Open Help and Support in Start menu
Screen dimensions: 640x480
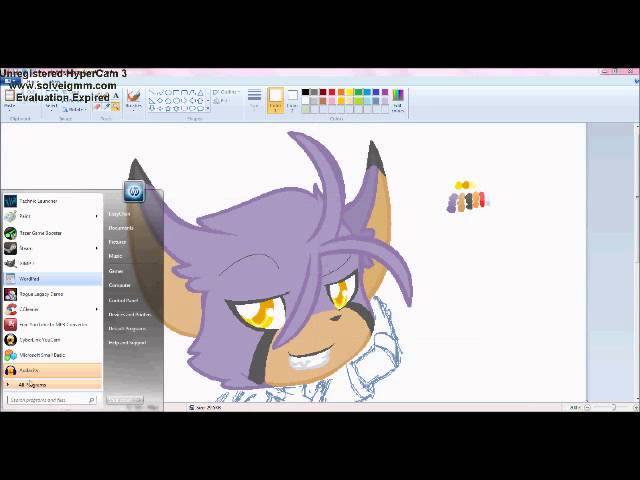(127, 343)
